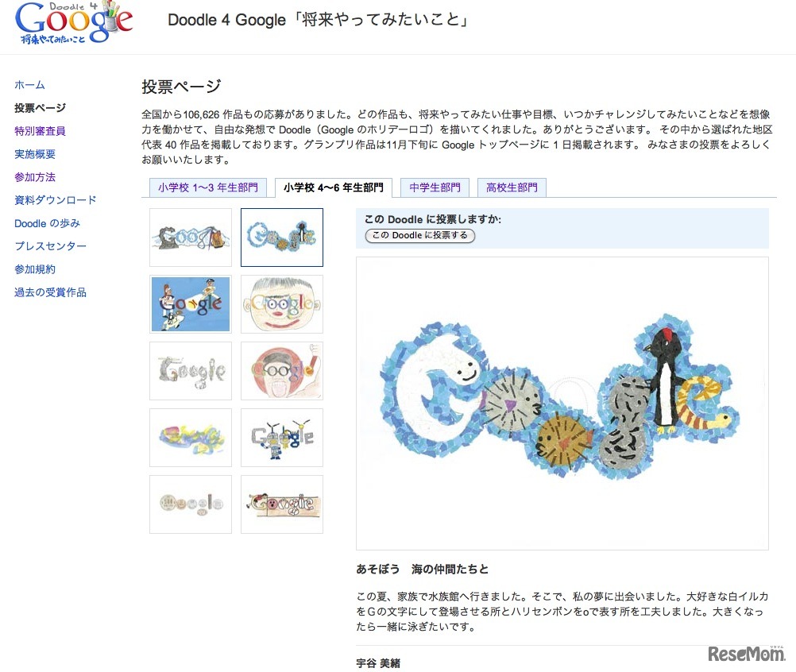Go to ホーム in sidebar
Viewport: 796px width, 672px height.
[x=29, y=85]
